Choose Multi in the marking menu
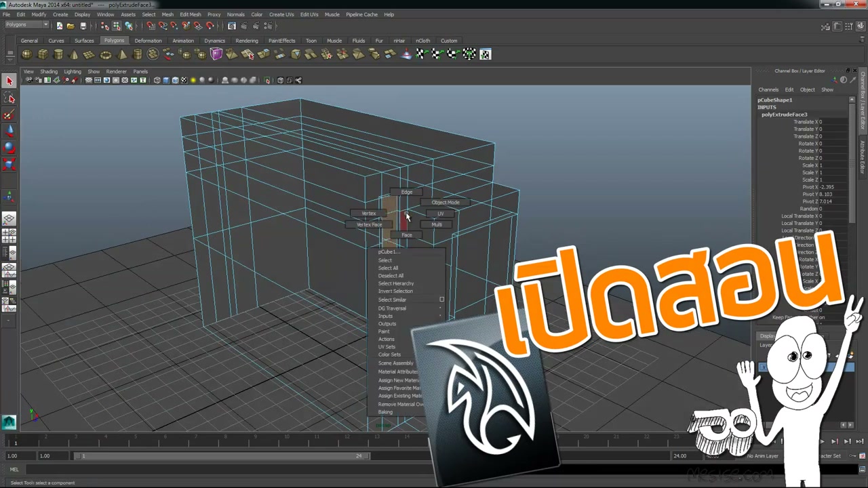 click(437, 224)
